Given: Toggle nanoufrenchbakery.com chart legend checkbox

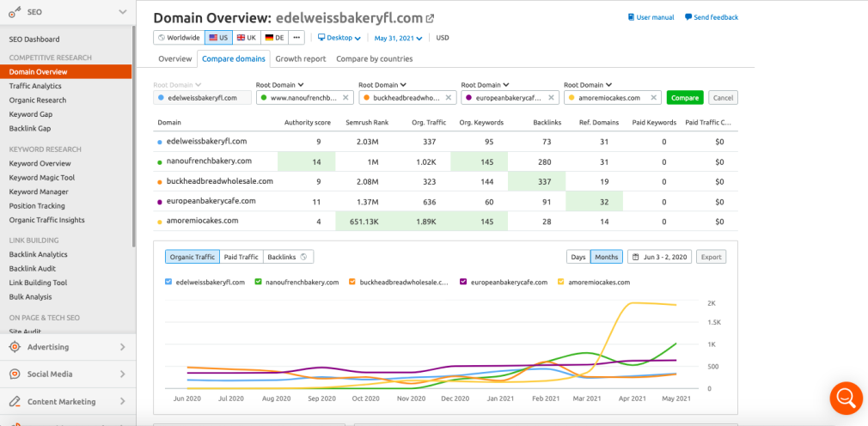Looking at the screenshot, I should (258, 282).
